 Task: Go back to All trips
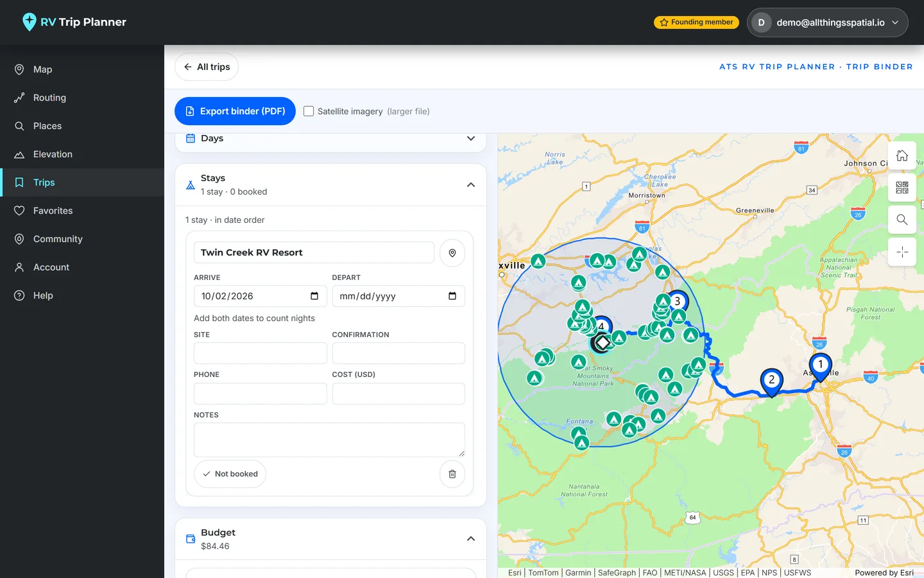207,67
